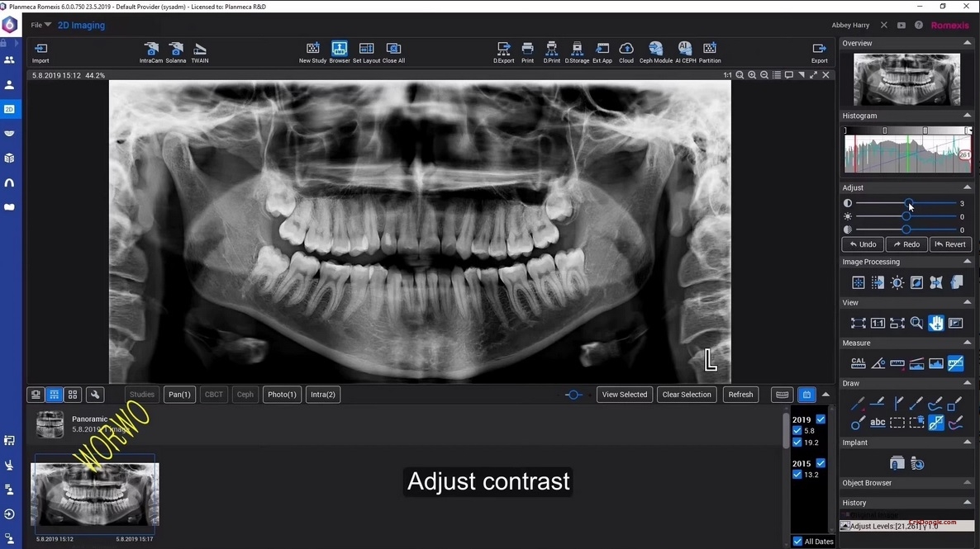Enable the All Dates checkbox

click(796, 541)
